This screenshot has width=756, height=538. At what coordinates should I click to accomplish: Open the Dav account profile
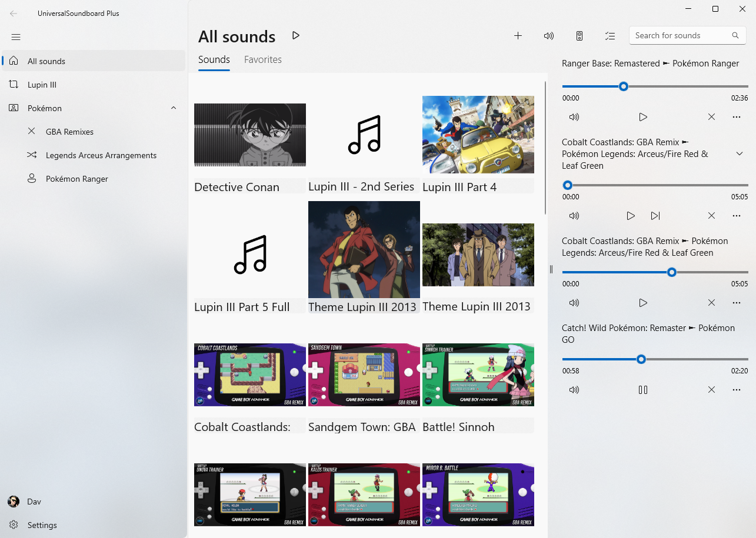pyautogui.click(x=34, y=502)
